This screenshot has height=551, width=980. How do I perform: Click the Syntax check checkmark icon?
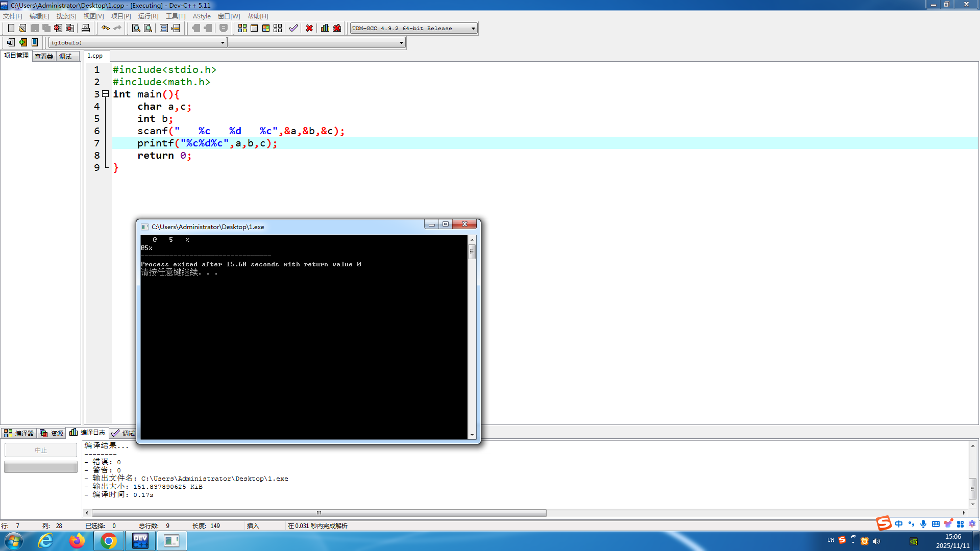tap(293, 28)
